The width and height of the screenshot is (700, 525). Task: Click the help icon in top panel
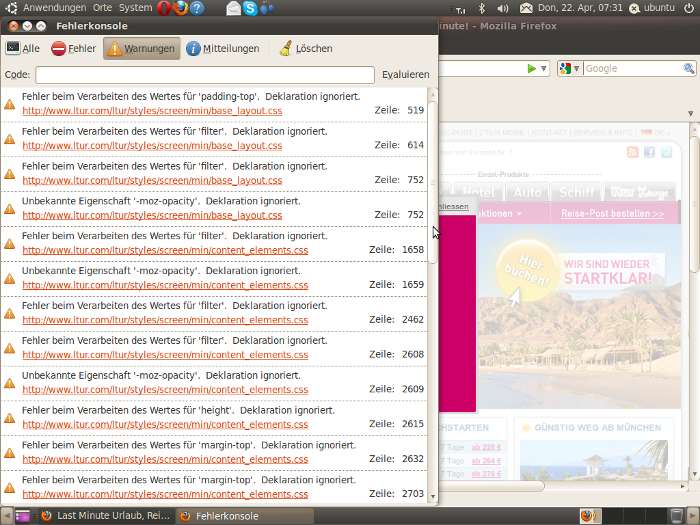click(197, 8)
